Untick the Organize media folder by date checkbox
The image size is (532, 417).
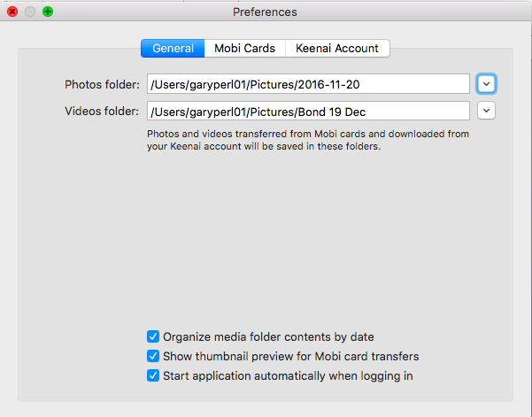153,336
